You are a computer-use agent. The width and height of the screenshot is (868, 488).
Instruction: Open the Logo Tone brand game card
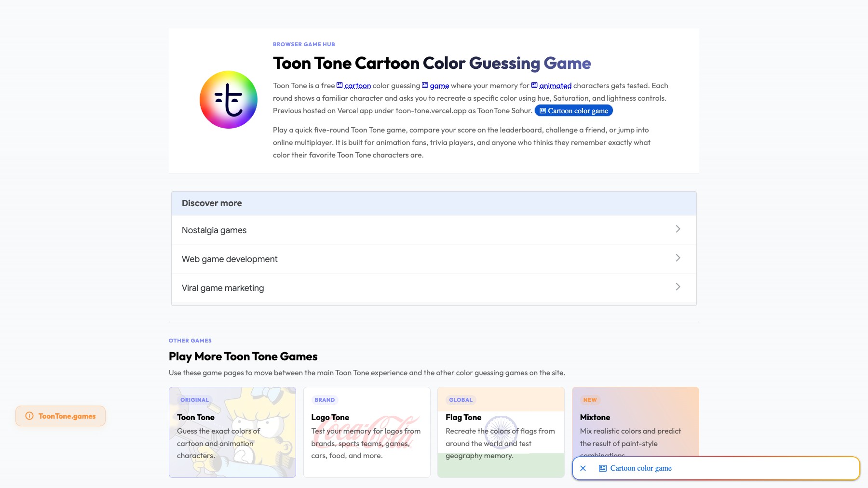(x=366, y=432)
